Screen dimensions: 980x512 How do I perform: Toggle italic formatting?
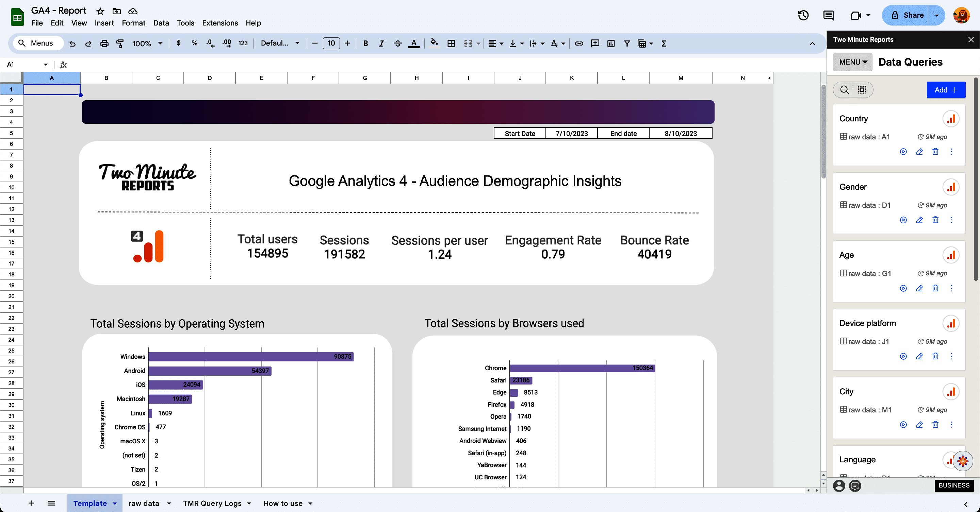click(381, 43)
